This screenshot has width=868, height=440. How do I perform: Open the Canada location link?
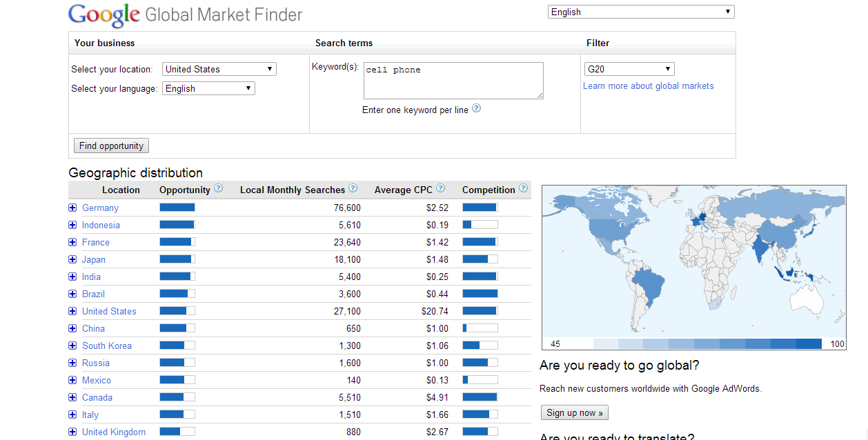click(x=97, y=397)
